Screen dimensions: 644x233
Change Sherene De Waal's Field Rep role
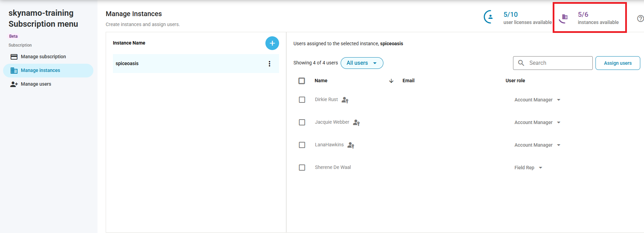click(x=528, y=168)
